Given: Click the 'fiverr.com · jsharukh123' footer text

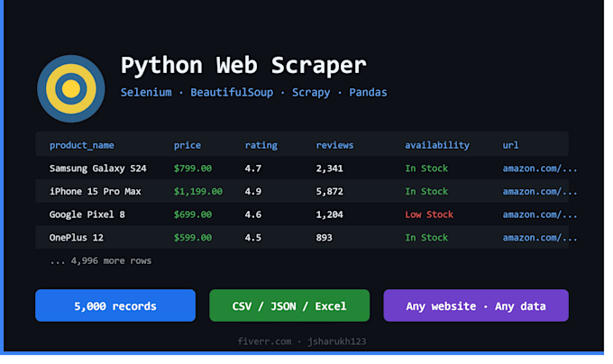Looking at the screenshot, I should coord(302,341).
